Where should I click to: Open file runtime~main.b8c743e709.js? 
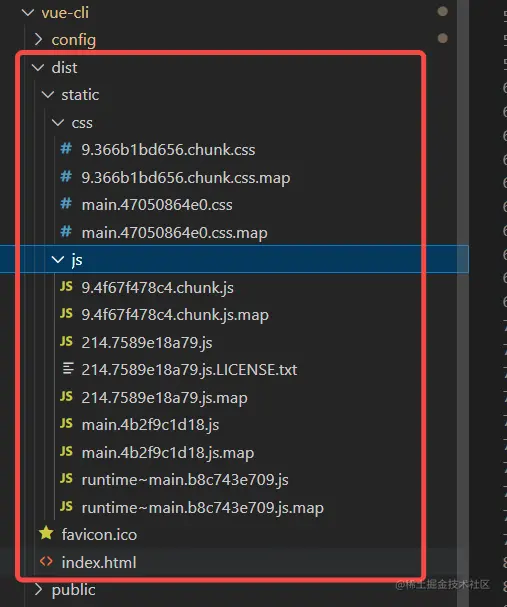(x=185, y=480)
